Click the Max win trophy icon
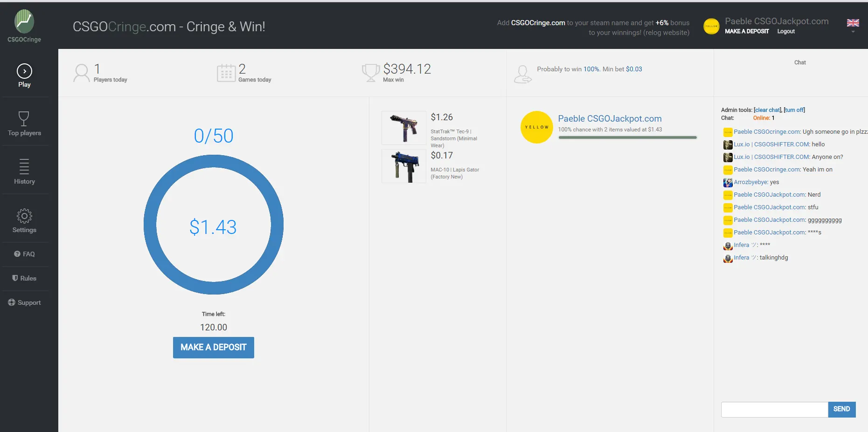Screen dimensions: 868x432 point(371,73)
